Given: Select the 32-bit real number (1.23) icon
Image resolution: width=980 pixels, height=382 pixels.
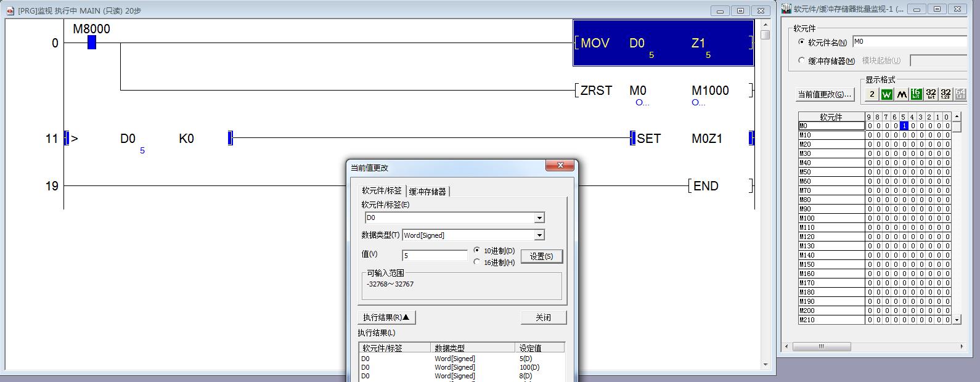Looking at the screenshot, I should pos(945,94).
